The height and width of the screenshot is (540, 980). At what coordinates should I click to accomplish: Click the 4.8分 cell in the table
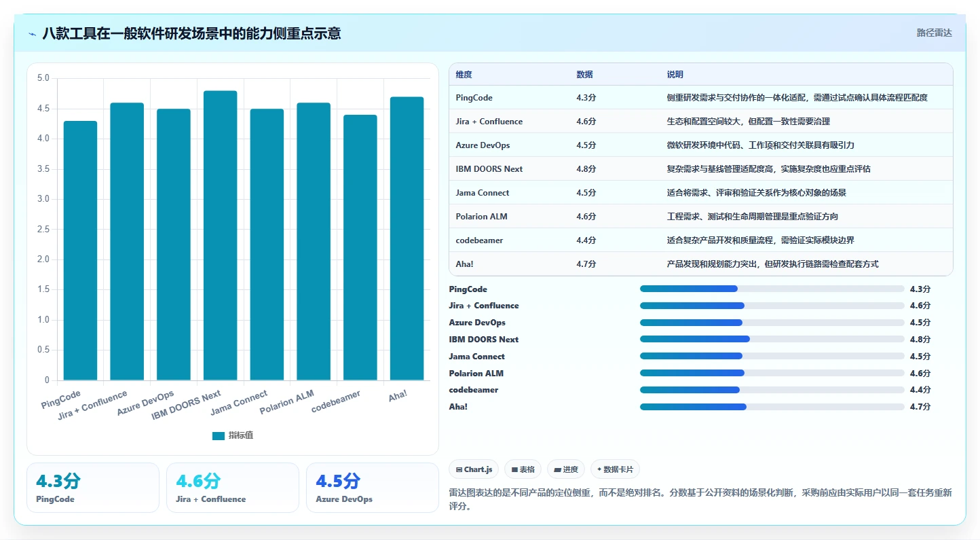coord(586,169)
